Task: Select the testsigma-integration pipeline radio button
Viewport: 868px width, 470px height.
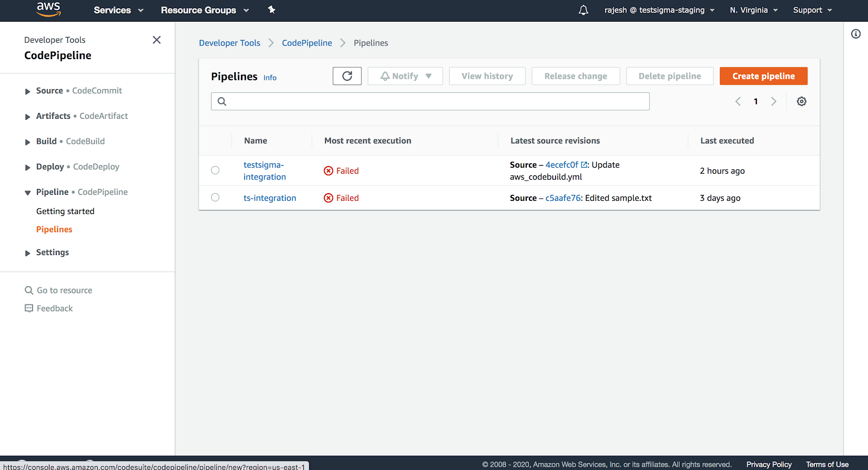Action: (x=215, y=170)
